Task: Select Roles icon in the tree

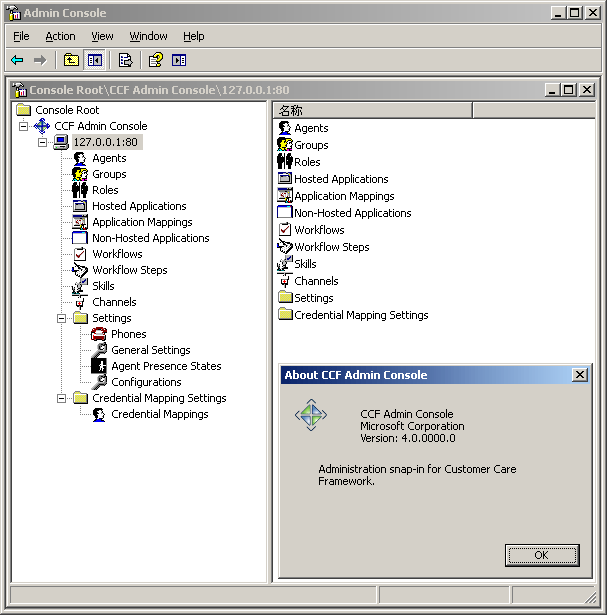Action: [80, 190]
